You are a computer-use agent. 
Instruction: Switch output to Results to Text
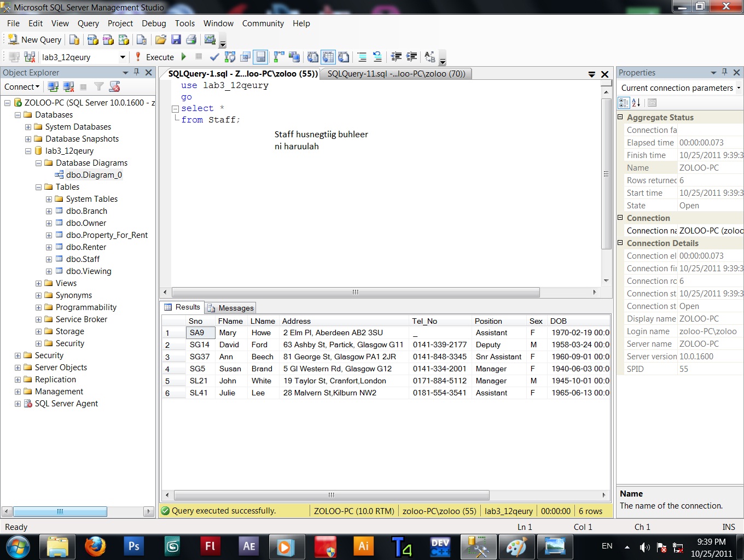(313, 57)
